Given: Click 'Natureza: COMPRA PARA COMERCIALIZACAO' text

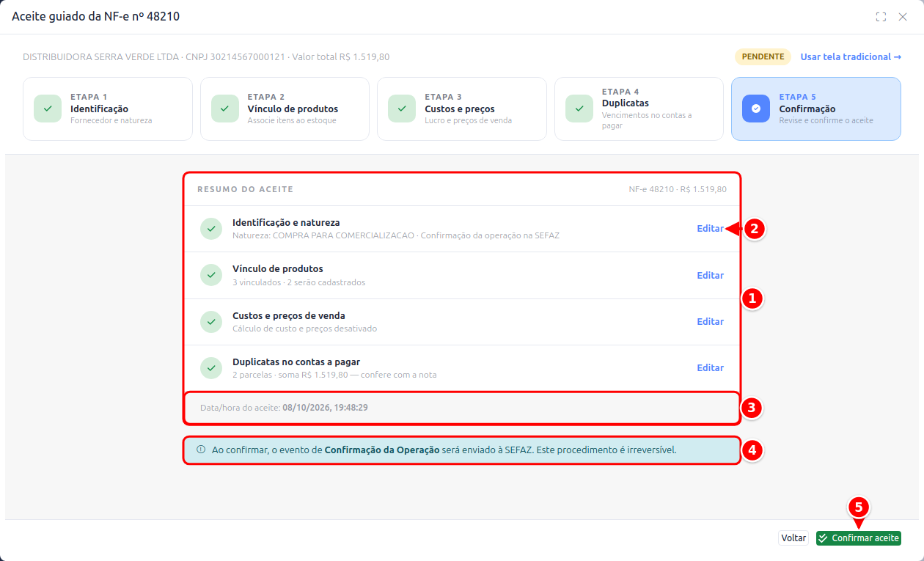Looking at the screenshot, I should pos(323,236).
